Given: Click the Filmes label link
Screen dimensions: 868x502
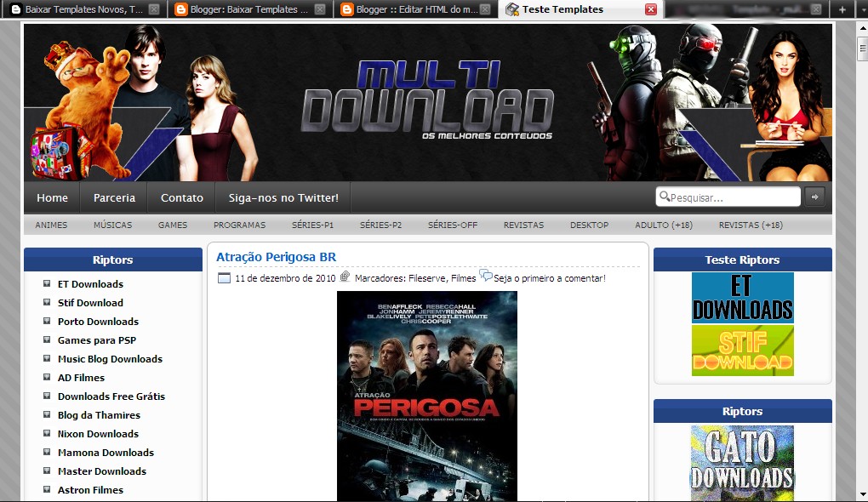Looking at the screenshot, I should (463, 278).
